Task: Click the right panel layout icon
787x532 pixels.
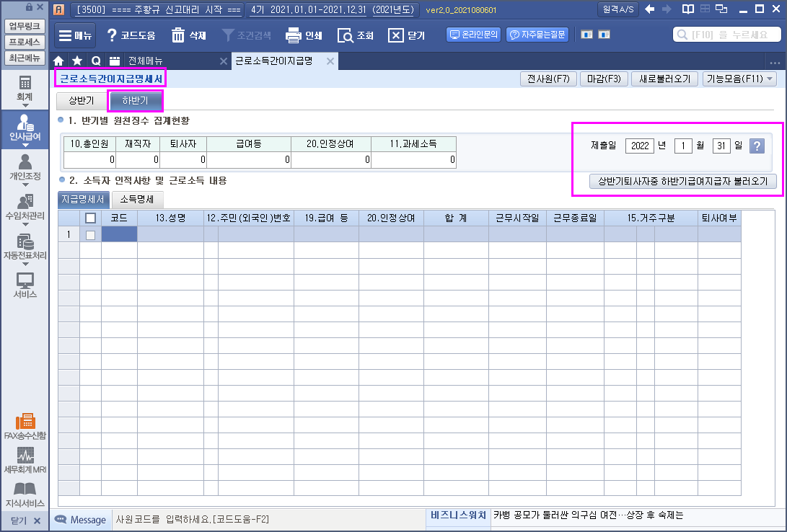Action: tap(604, 35)
